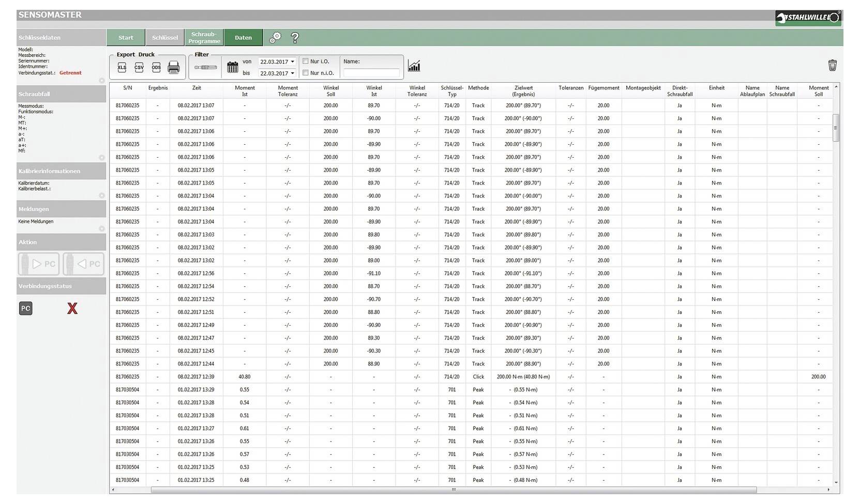
Task: Click the horizontal scrollbar thumb
Action: tap(454, 490)
